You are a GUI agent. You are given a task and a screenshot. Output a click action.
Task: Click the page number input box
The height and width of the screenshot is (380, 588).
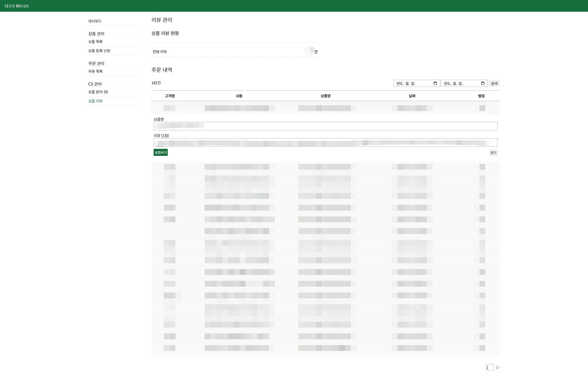coord(489,367)
